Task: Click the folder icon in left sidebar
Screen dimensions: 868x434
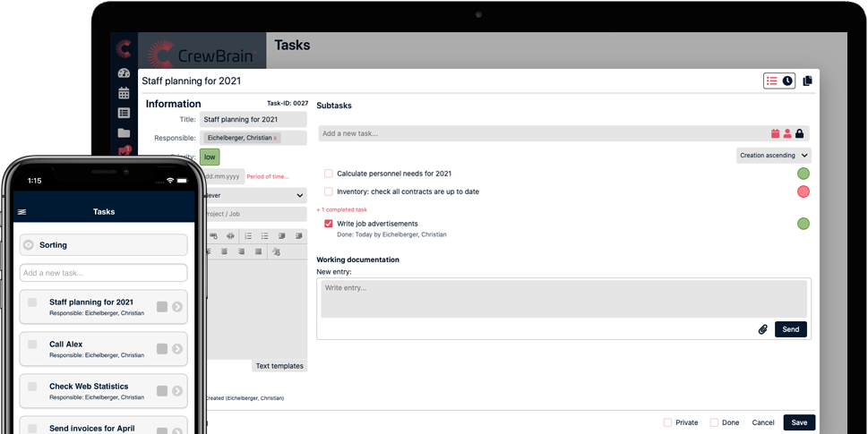Action: tap(124, 133)
